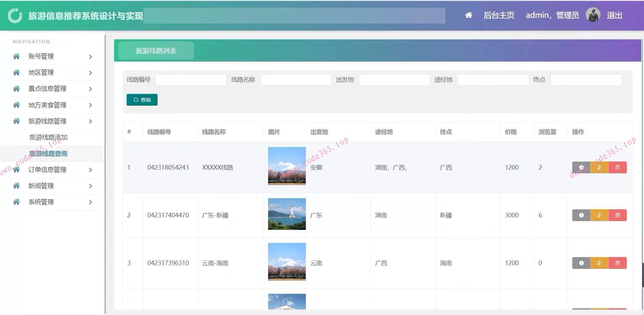The image size is (644, 315).
Task: Delete the 广东-新疆 route via trash icon
Action: tap(617, 215)
